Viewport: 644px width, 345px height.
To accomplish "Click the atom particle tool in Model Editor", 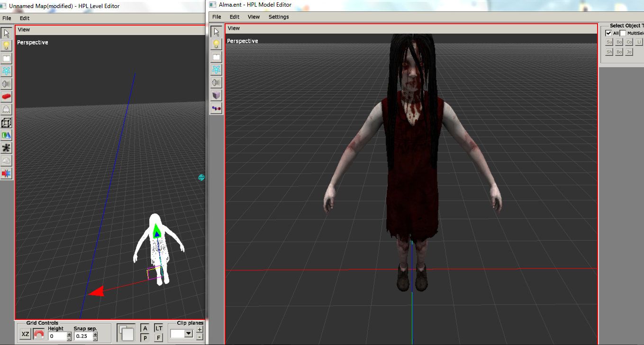I will [x=216, y=70].
